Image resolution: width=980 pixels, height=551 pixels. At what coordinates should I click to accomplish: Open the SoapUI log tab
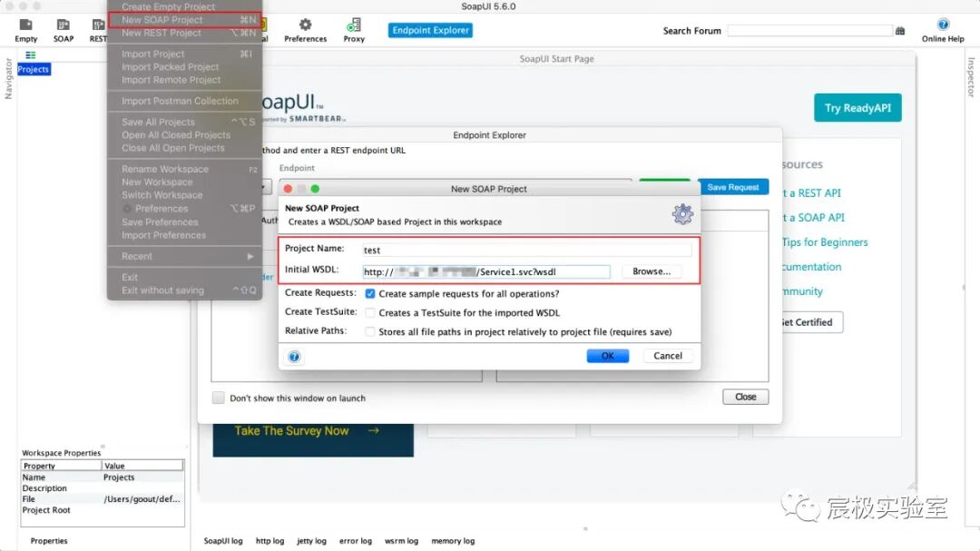(223, 541)
